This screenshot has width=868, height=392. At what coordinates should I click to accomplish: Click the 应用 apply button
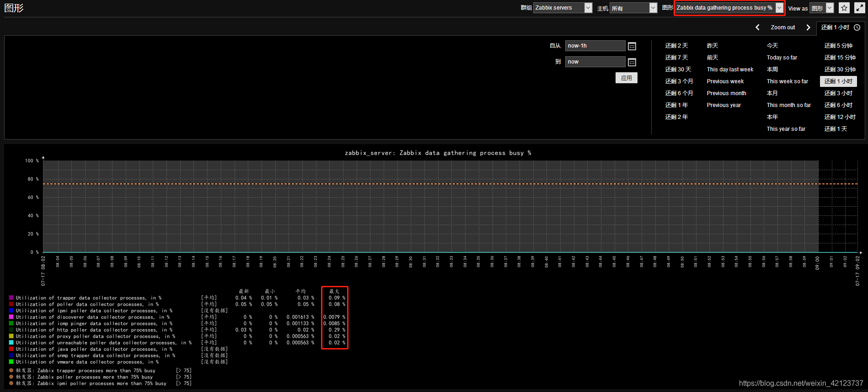pos(627,78)
